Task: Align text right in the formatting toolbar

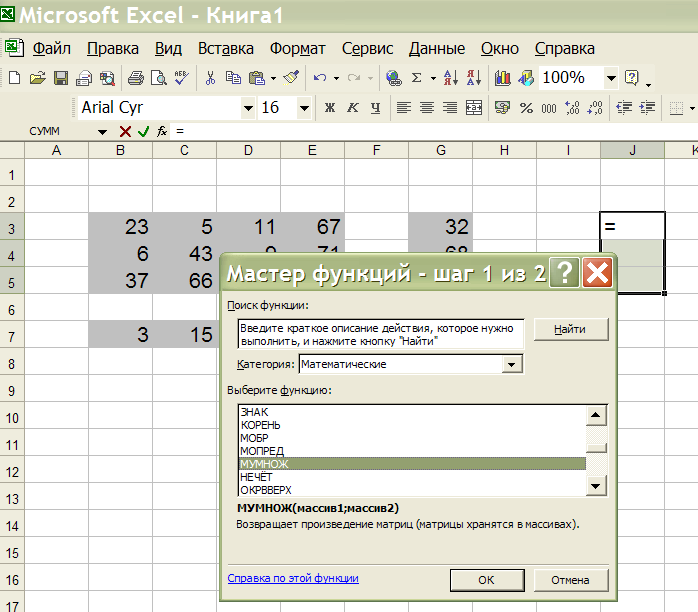Action: pyautogui.click(x=450, y=108)
